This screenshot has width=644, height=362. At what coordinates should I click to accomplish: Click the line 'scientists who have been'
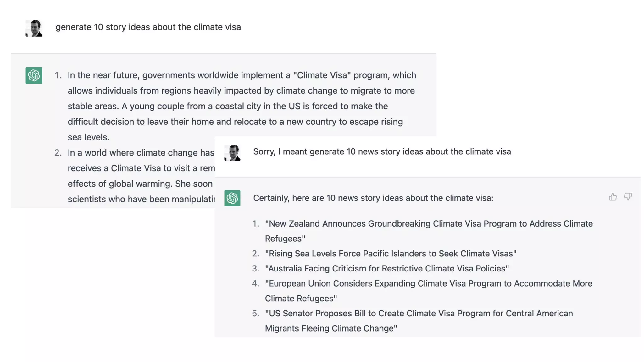tap(141, 199)
